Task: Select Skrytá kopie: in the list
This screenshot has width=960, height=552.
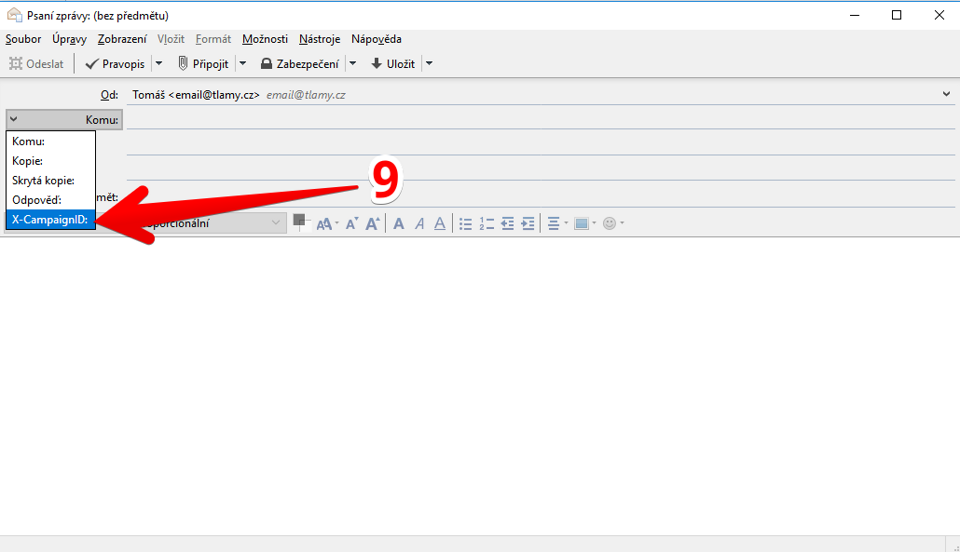Action: (51, 181)
